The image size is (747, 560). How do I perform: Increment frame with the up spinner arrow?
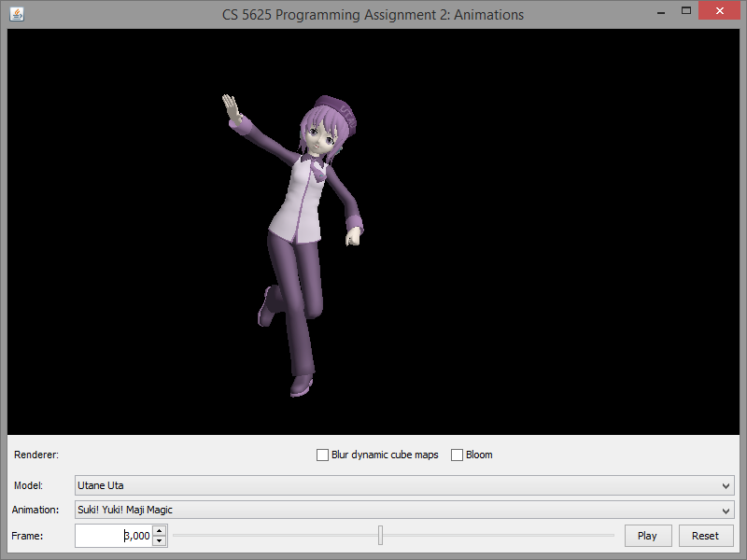coord(159,531)
